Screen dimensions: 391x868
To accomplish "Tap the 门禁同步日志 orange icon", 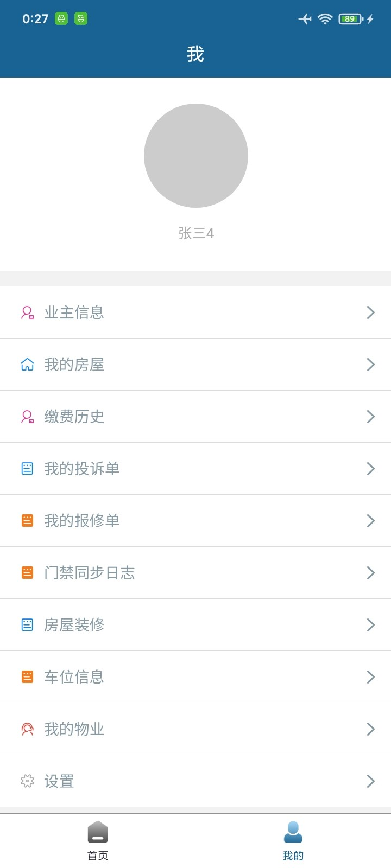I will point(27,573).
